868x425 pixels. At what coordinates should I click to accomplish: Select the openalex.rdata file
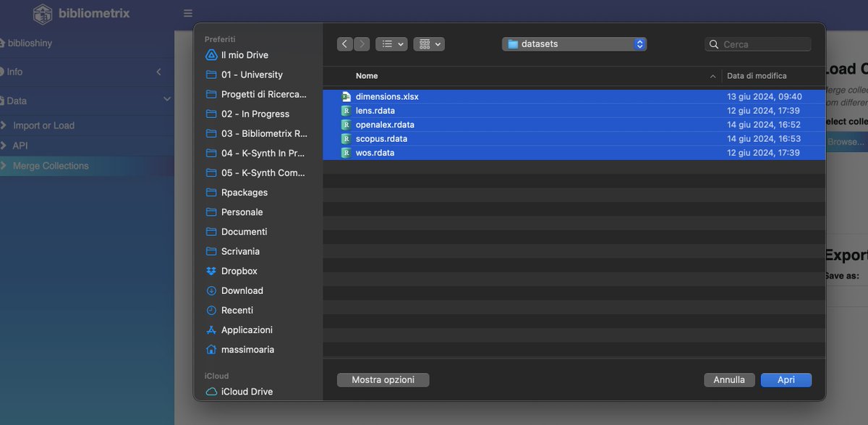pyautogui.click(x=574, y=125)
